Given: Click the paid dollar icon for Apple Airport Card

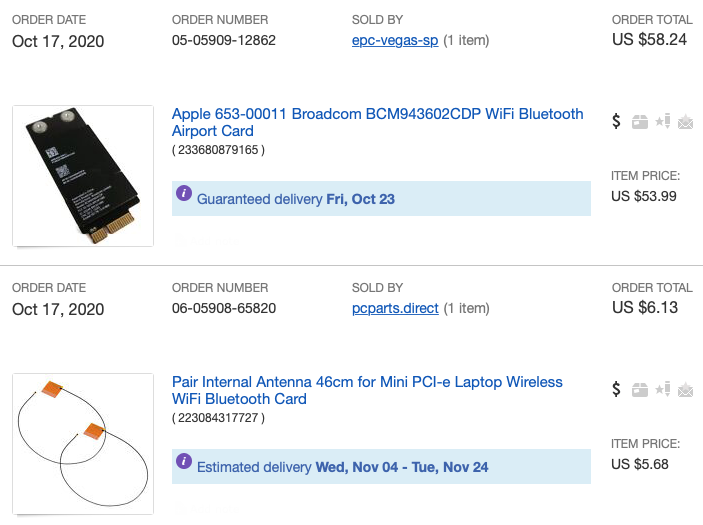Looking at the screenshot, I should click(x=616, y=121).
